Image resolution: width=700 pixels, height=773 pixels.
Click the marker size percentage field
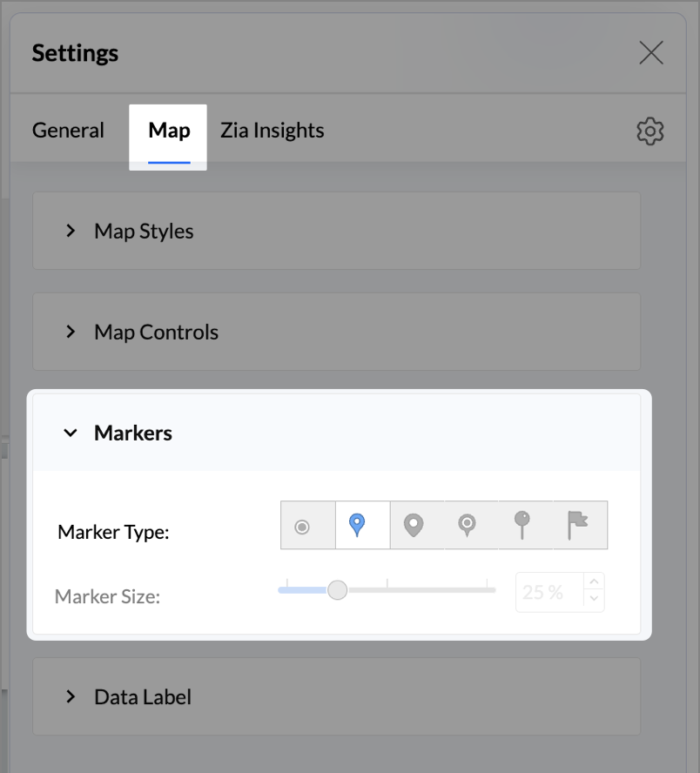(x=548, y=592)
